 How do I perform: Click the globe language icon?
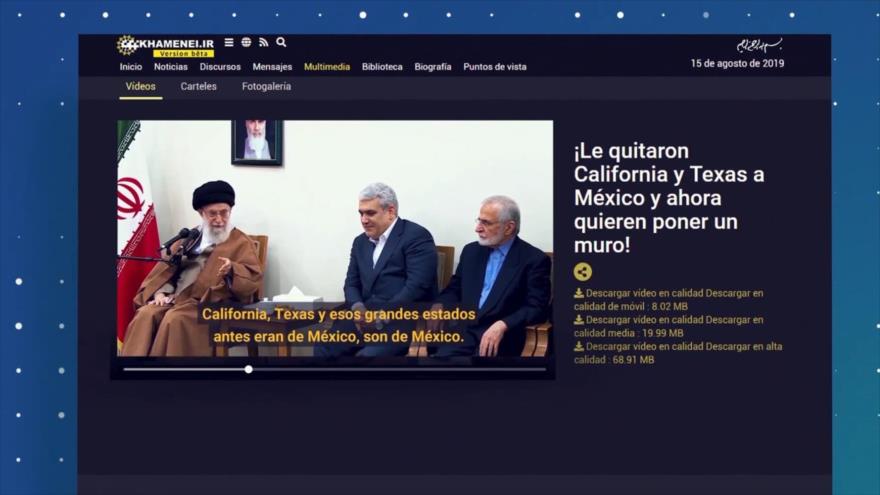pos(246,43)
